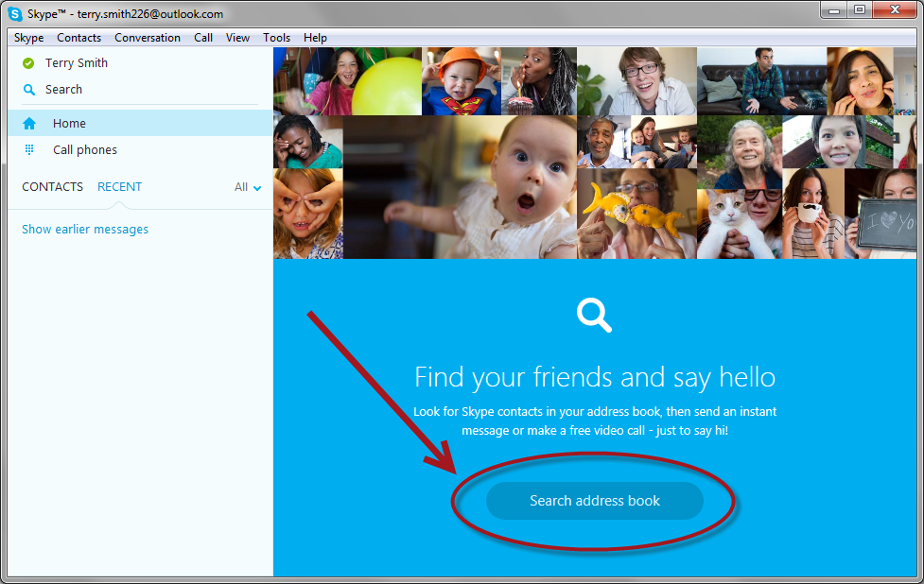
Task: Expand the All filter dropdown
Action: click(x=248, y=187)
